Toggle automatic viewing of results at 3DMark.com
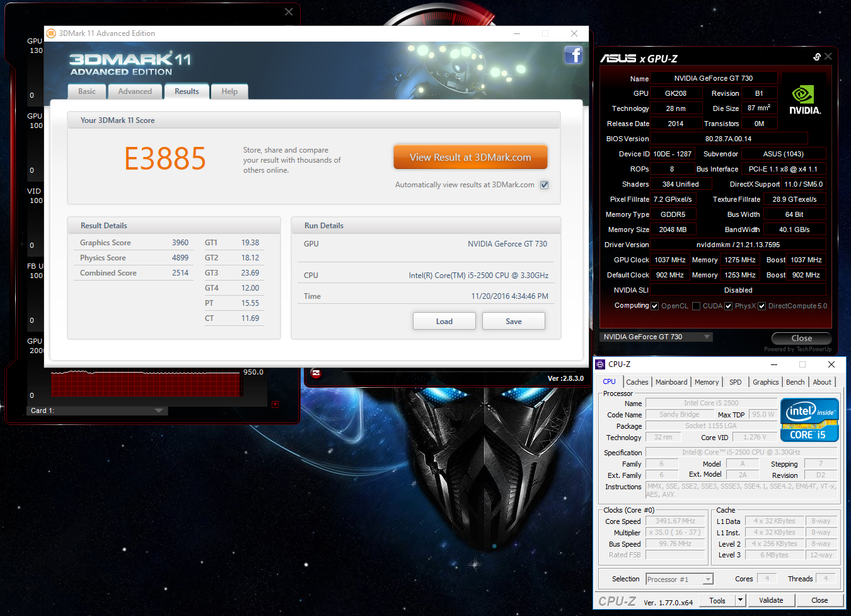Viewport: 851px width, 616px height. click(545, 185)
